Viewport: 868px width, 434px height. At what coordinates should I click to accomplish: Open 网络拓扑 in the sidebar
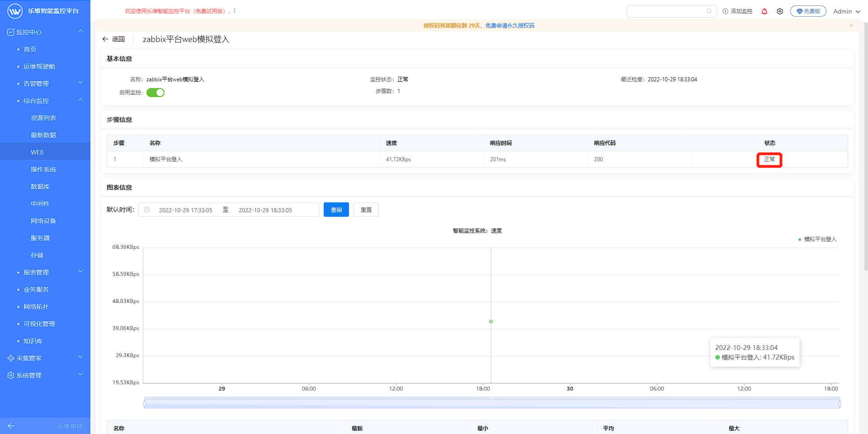36,307
